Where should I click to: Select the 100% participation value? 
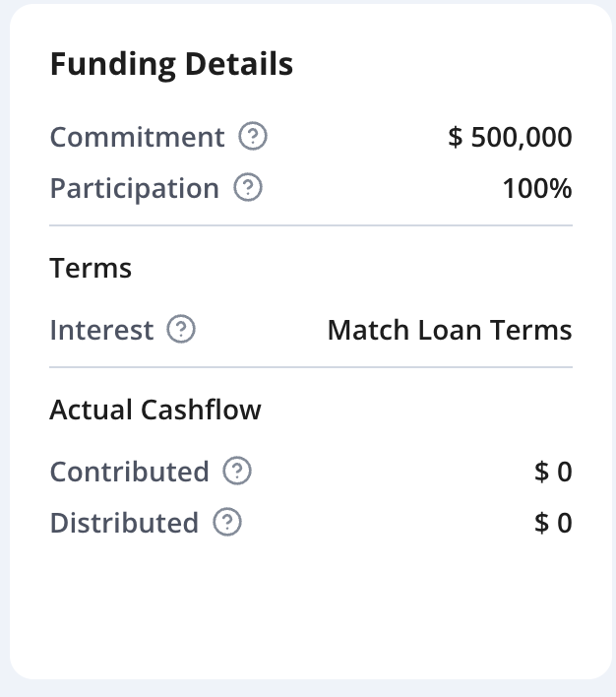tap(536, 188)
